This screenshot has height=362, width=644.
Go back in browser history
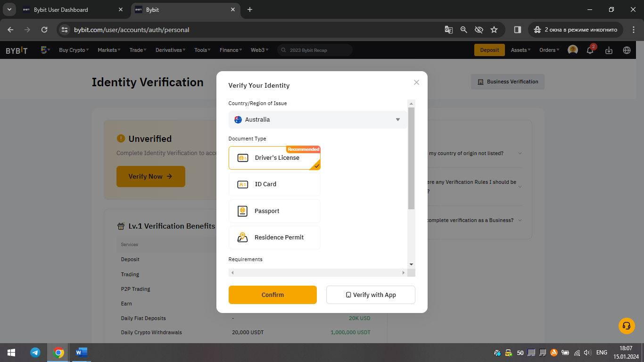coord(11,30)
